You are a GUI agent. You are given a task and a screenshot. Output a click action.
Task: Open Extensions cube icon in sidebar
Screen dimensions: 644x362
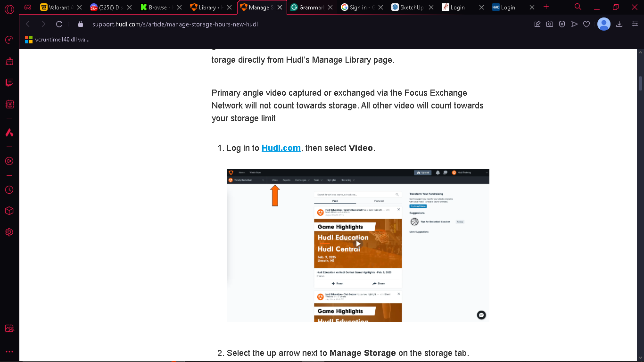pyautogui.click(x=9, y=211)
